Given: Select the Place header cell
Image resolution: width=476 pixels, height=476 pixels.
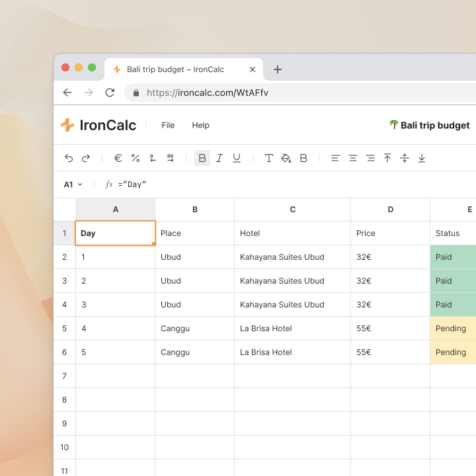Looking at the screenshot, I should click(195, 233).
